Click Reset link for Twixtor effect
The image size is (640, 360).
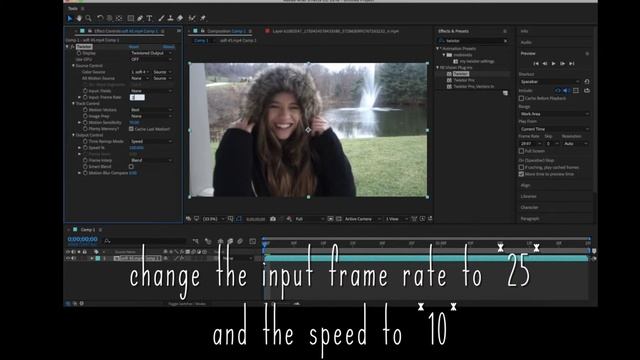click(134, 47)
